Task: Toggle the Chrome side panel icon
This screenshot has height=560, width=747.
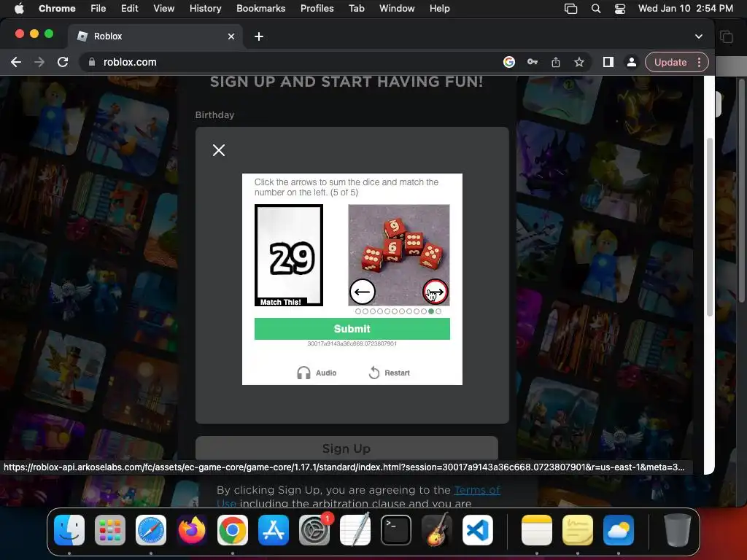Action: pos(608,62)
